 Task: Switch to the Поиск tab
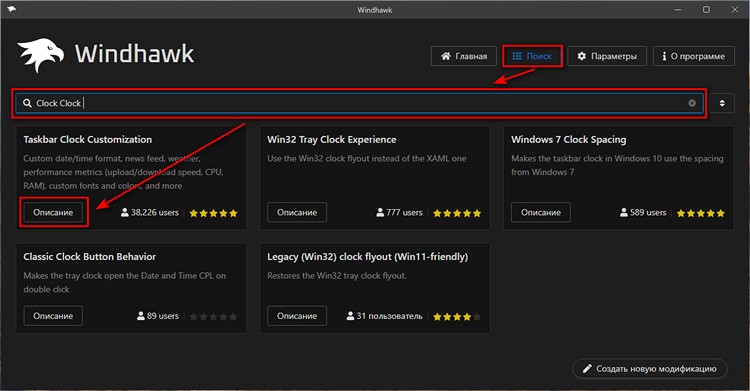(x=532, y=56)
